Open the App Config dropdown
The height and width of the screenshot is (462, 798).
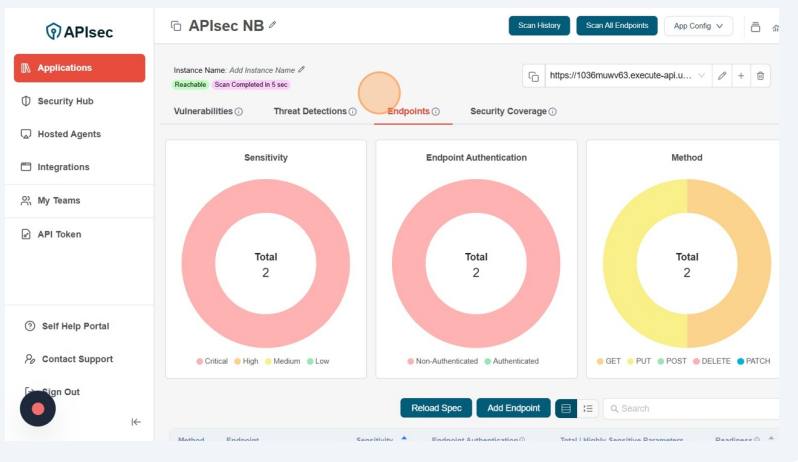pos(698,26)
